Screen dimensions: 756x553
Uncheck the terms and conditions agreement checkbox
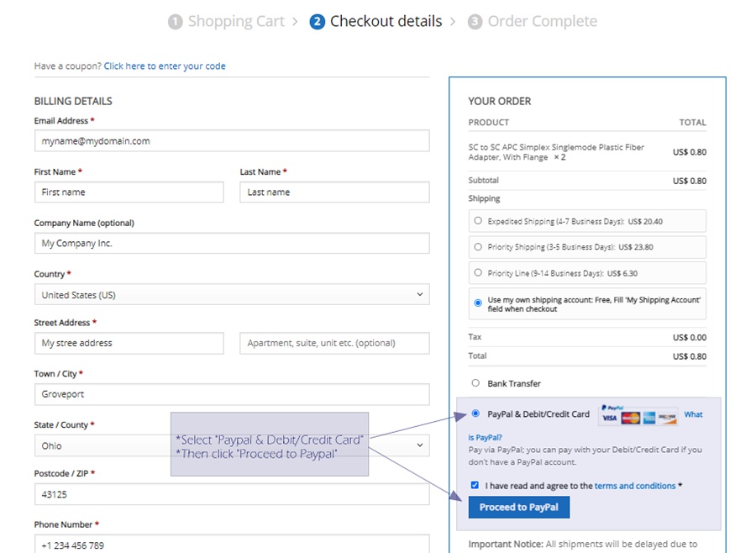coord(475,485)
